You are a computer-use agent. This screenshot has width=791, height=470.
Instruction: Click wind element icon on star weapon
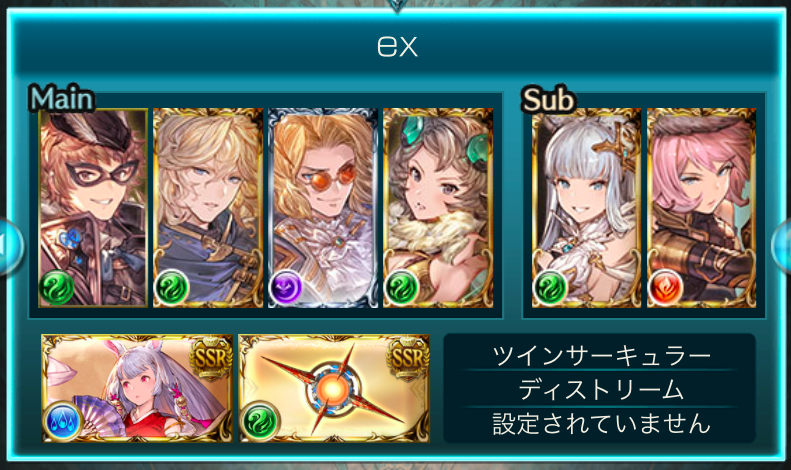click(x=260, y=420)
